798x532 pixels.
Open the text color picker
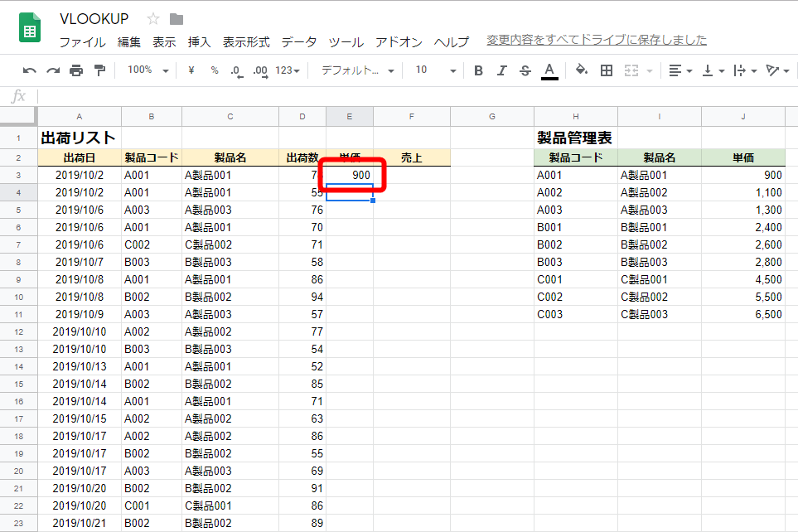pos(549,70)
